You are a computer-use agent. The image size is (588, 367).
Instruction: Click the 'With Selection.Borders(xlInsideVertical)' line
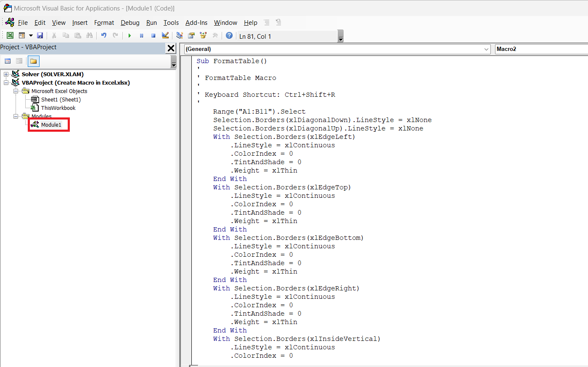pos(297,339)
